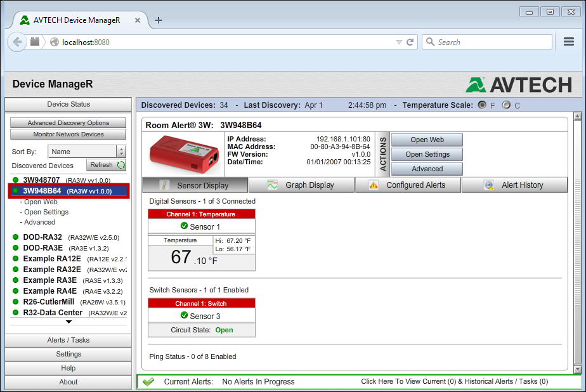Click the browser back arrow button
Screen dimensions: 586x392
17,42
